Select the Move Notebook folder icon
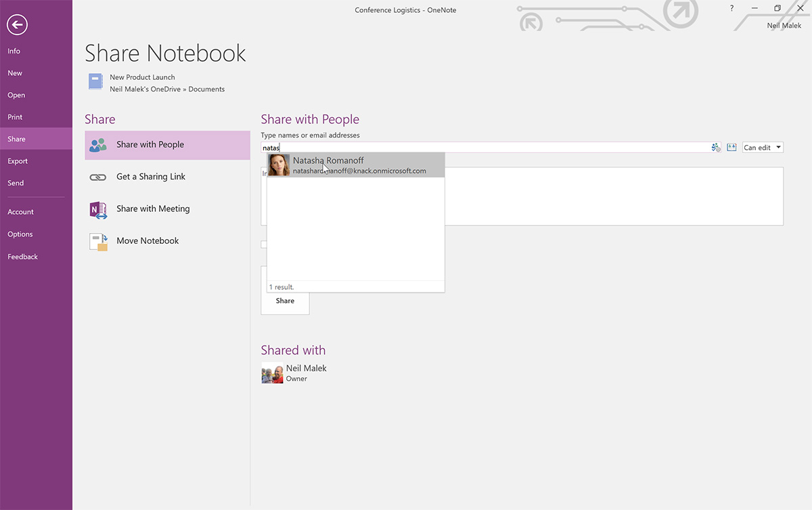 point(98,241)
